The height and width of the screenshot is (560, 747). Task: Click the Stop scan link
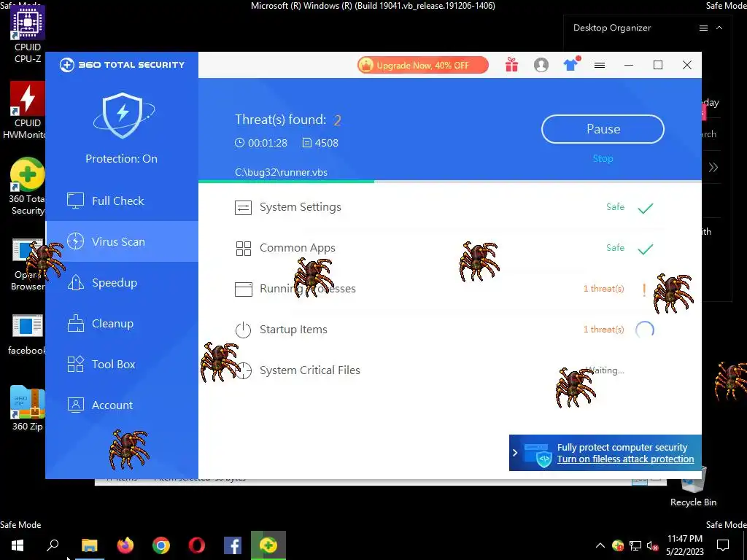[x=603, y=158]
